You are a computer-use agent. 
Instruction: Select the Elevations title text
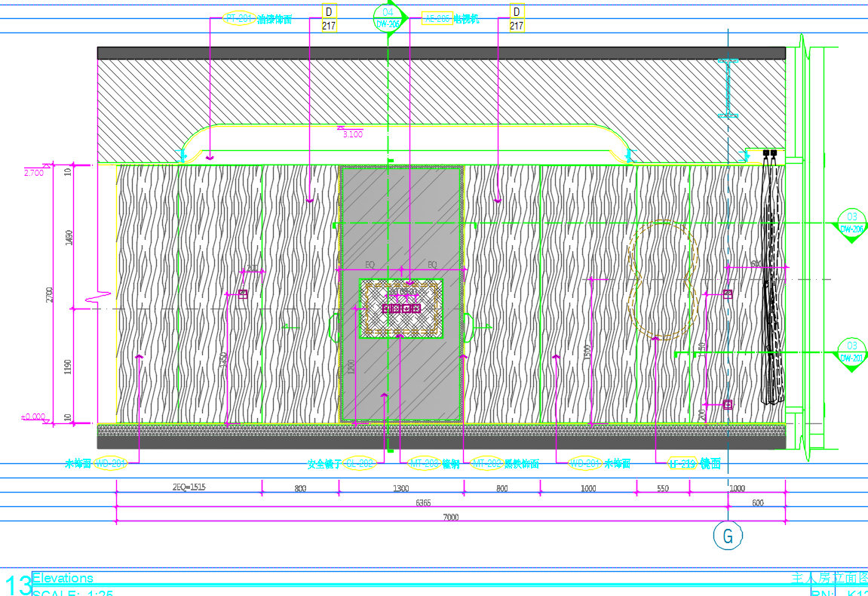click(x=63, y=579)
